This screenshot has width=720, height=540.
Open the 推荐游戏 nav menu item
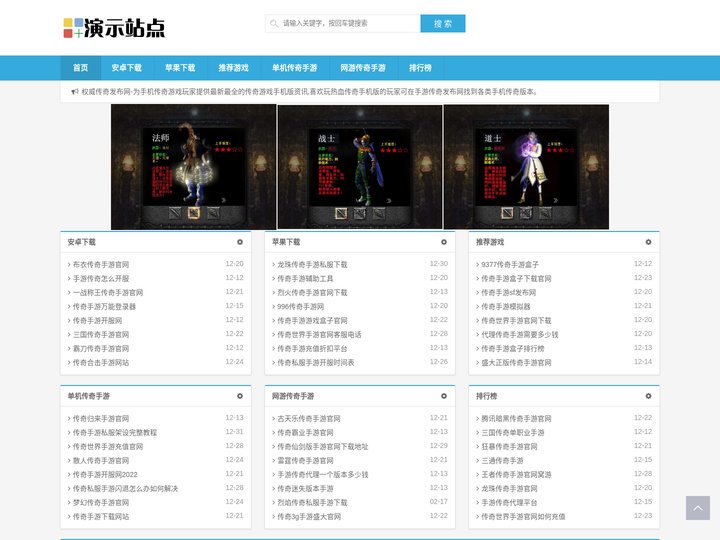pos(233,68)
